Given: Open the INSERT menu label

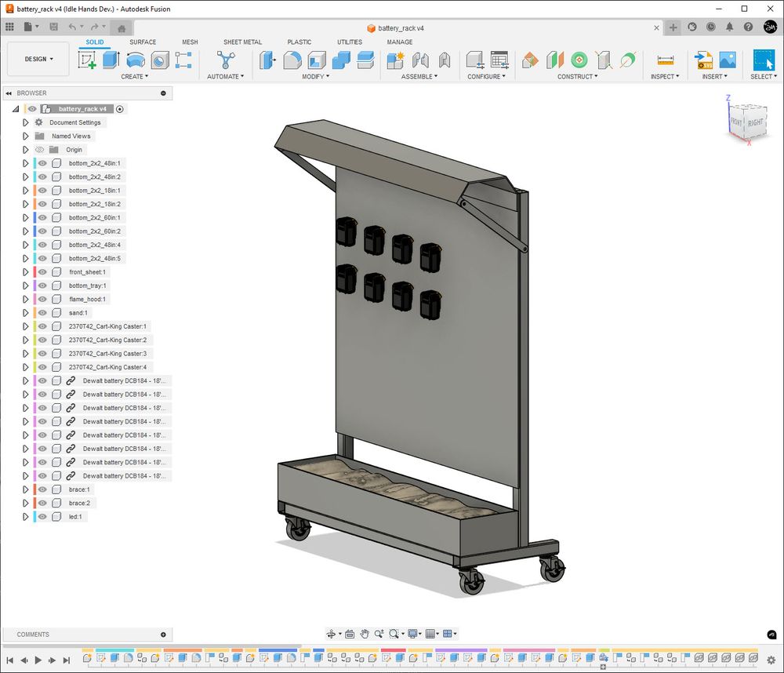Looking at the screenshot, I should 714,77.
